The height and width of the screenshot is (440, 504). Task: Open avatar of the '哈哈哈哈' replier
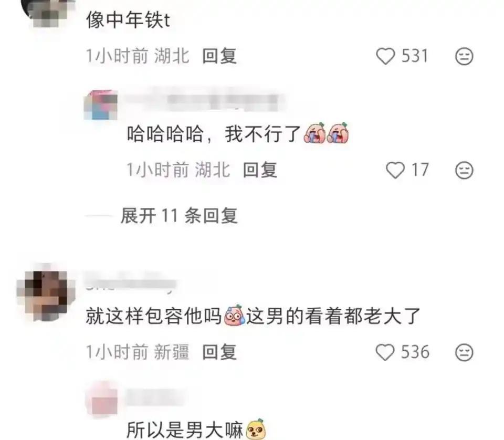(x=101, y=105)
